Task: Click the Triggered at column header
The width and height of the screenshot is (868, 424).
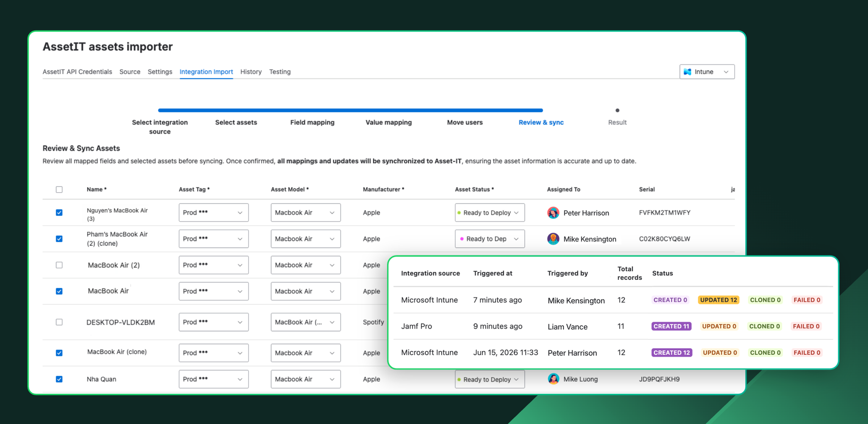Action: pos(493,273)
